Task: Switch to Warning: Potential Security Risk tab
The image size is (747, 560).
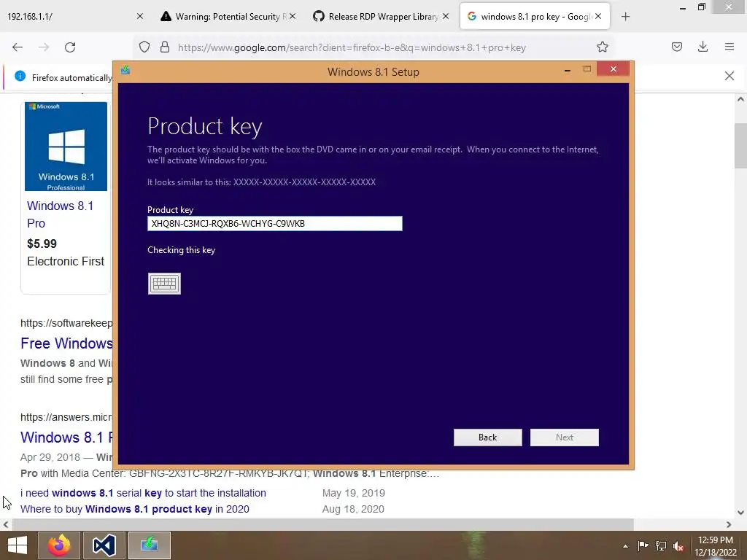Action: pos(228,17)
